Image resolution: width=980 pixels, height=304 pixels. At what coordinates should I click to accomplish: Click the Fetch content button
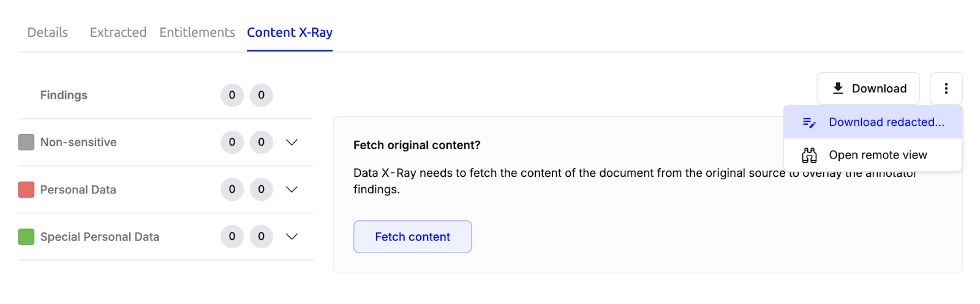(x=412, y=237)
